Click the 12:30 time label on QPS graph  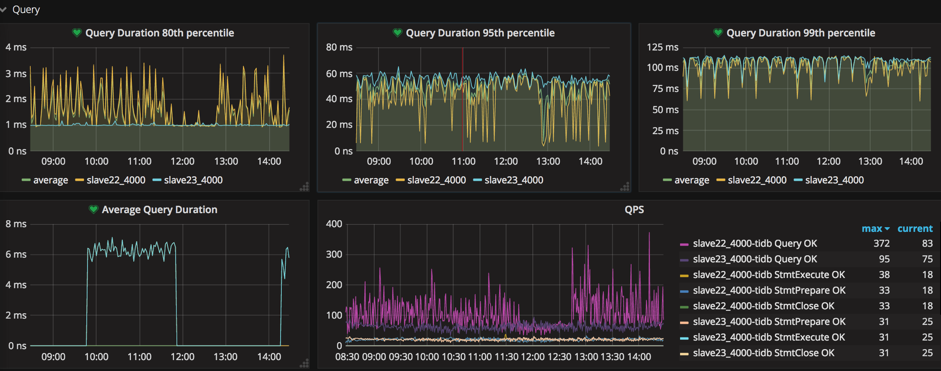tap(559, 357)
